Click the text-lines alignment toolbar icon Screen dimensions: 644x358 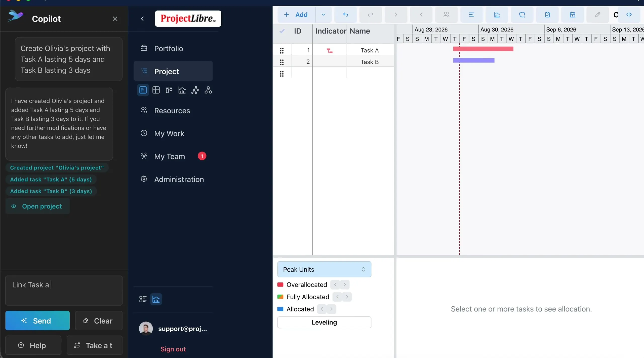point(471,15)
